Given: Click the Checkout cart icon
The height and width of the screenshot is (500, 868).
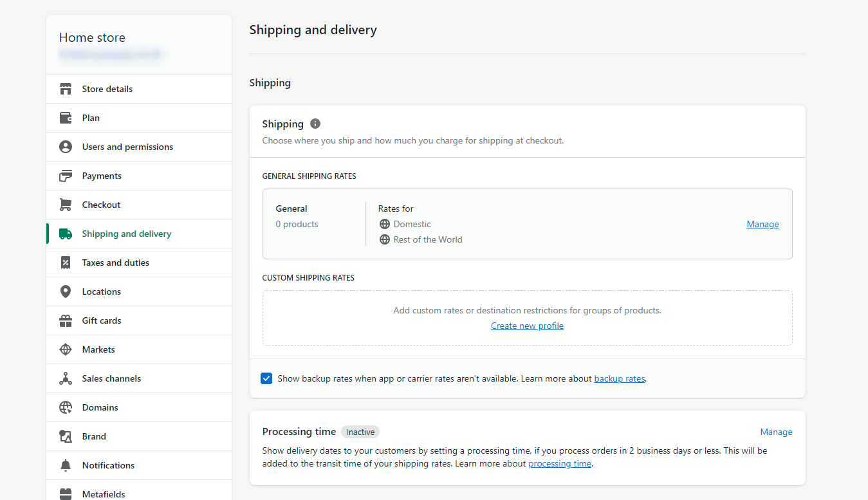Looking at the screenshot, I should [65, 205].
